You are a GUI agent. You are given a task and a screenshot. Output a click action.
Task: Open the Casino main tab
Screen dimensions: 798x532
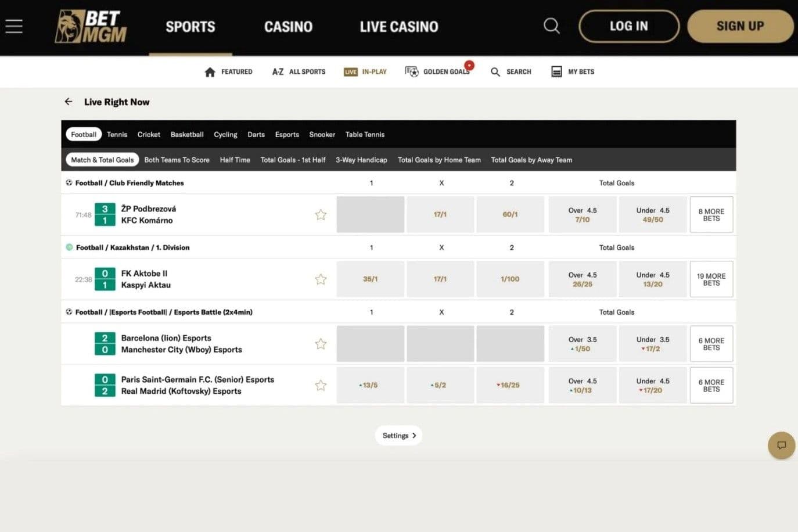point(288,27)
